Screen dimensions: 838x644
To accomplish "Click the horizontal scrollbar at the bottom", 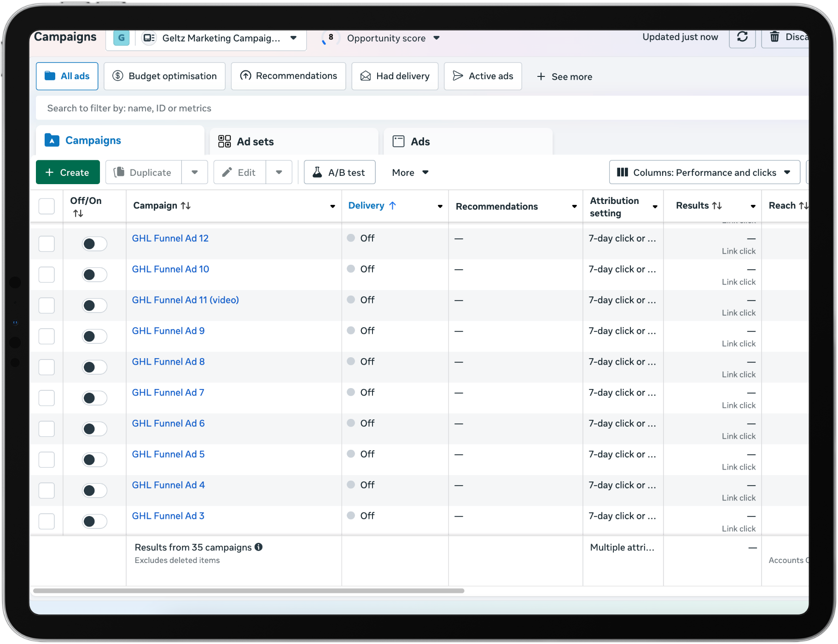I will [x=249, y=591].
